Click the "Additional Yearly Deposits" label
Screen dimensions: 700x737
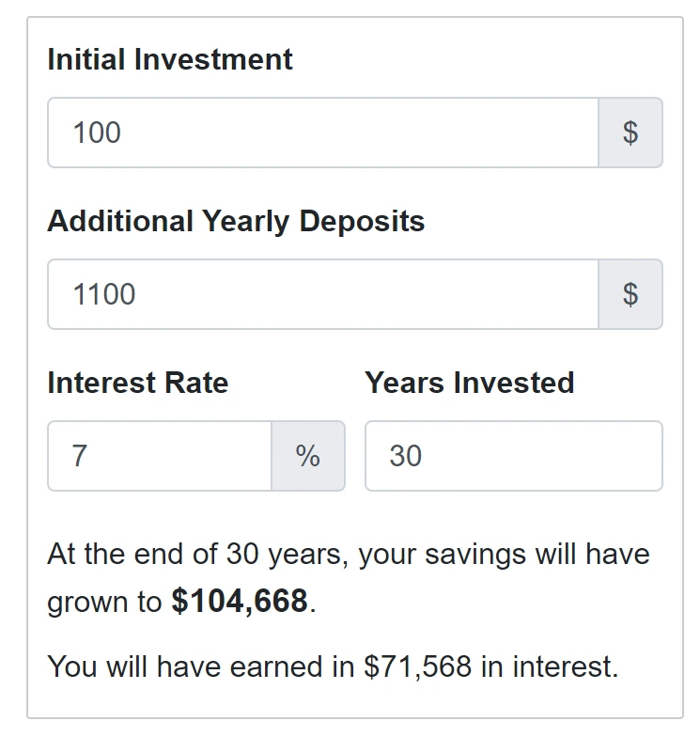pos(236,221)
